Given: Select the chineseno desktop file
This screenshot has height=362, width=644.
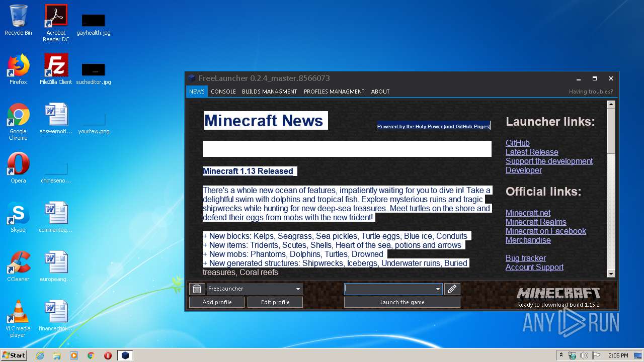Looking at the screenshot, I should tap(56, 173).
